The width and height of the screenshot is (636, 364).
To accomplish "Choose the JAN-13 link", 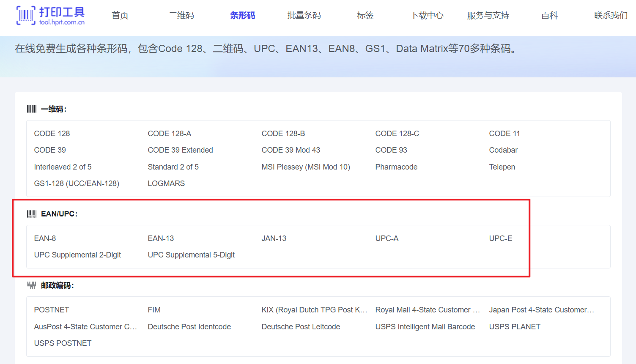I will tap(274, 238).
